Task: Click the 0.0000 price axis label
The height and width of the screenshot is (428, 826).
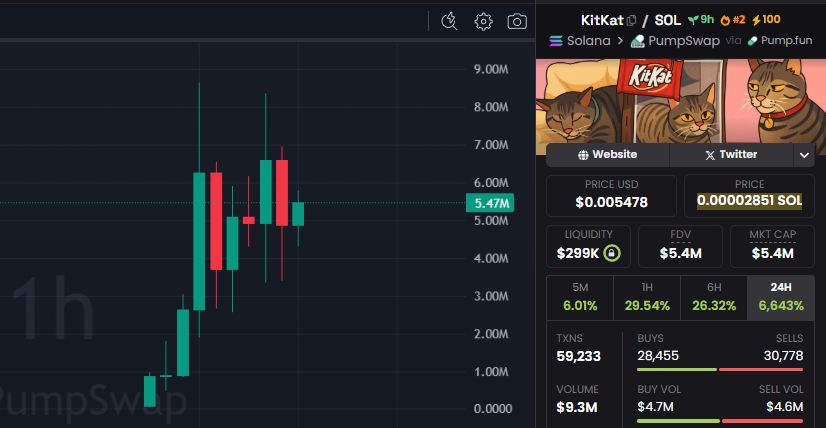Action: 493,409
